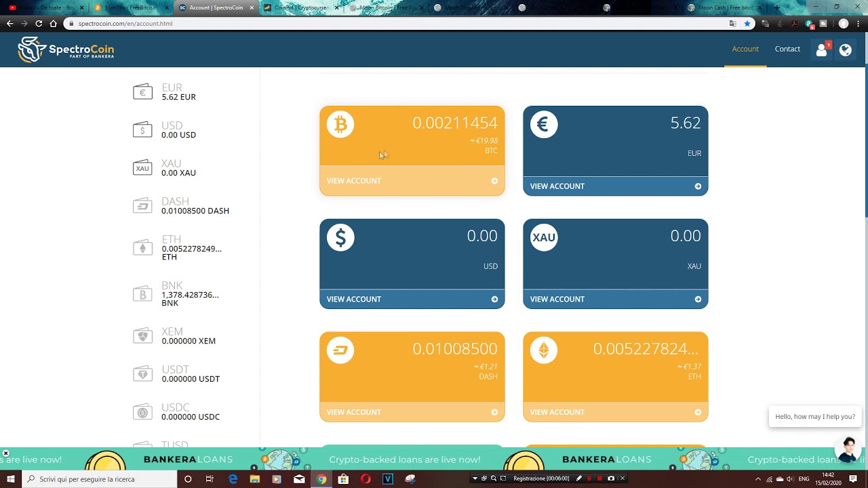Click the 0.01008500 balance on DASH card
This screenshot has height=488, width=868.
pos(455,349)
